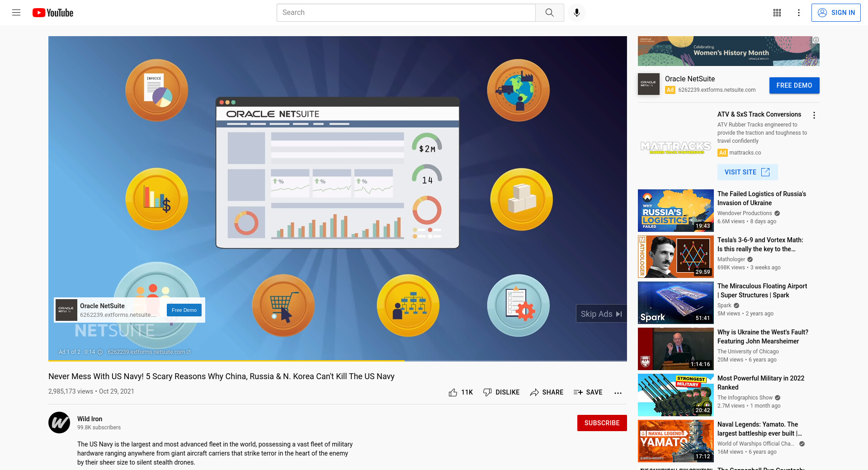The image size is (868, 470).
Task: Open Wild Iron channel avatar
Action: [59, 423]
